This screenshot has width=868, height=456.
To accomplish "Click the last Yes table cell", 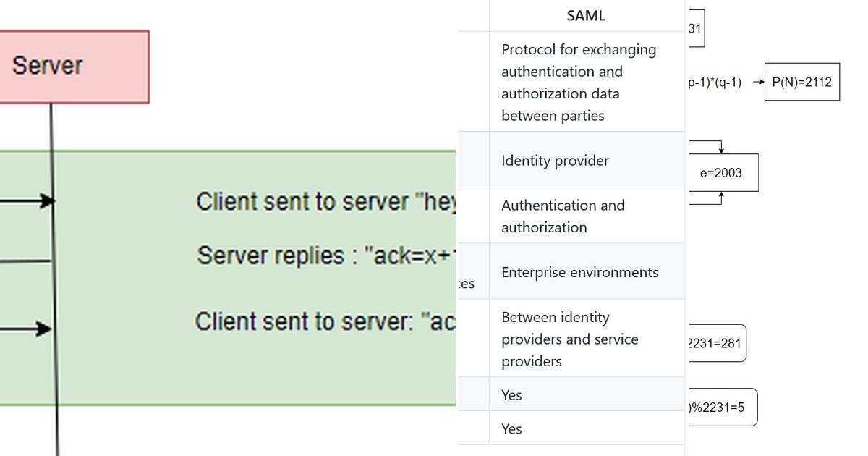I will 586,428.
